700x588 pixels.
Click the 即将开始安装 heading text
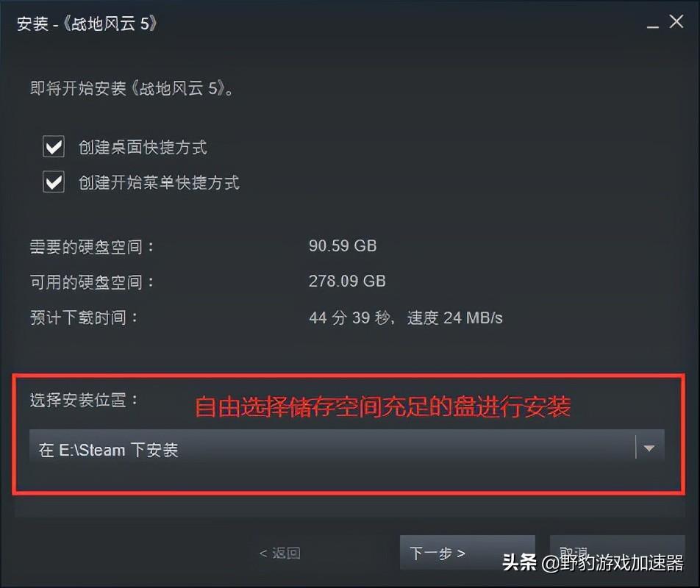(x=132, y=88)
